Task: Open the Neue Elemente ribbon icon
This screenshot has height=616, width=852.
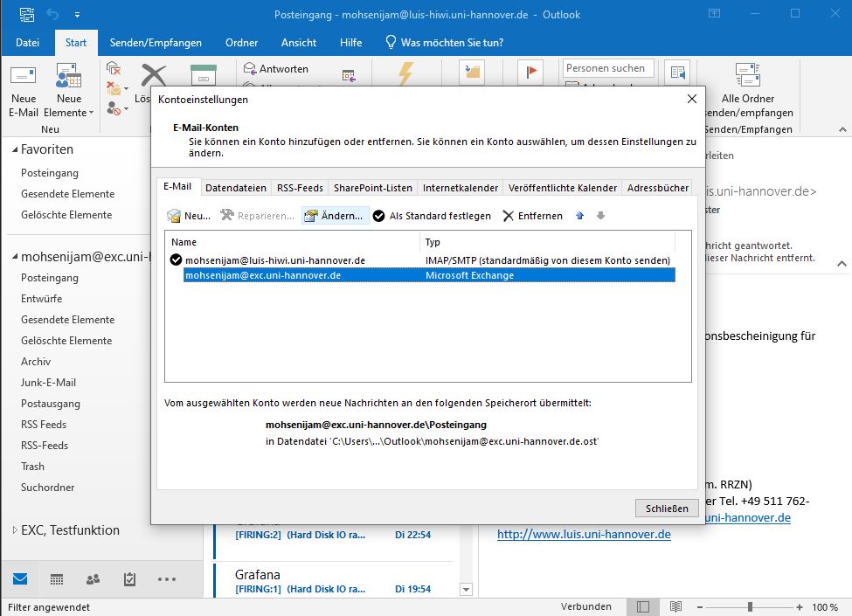Action: pos(69,76)
